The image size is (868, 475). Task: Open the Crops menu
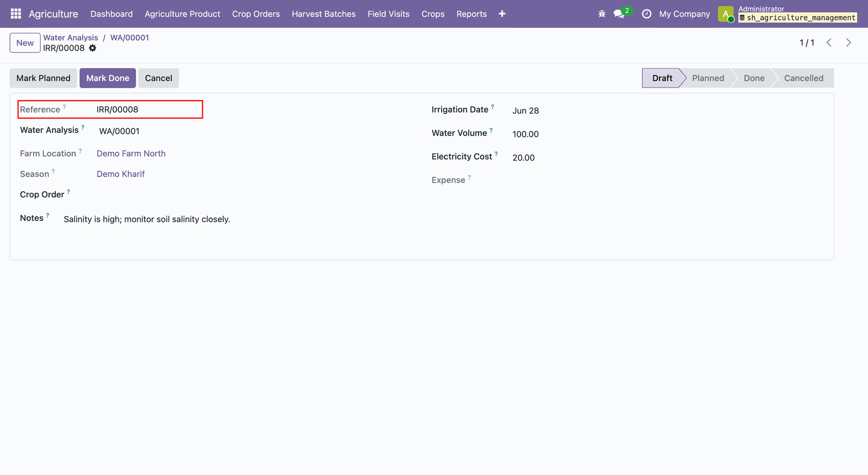[433, 14]
